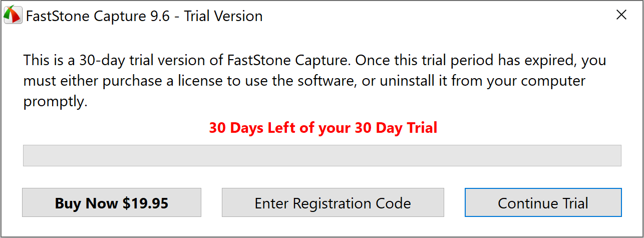Screen dimensions: 644x238
Task: Purchase a license for $19.95
Action: 112,203
